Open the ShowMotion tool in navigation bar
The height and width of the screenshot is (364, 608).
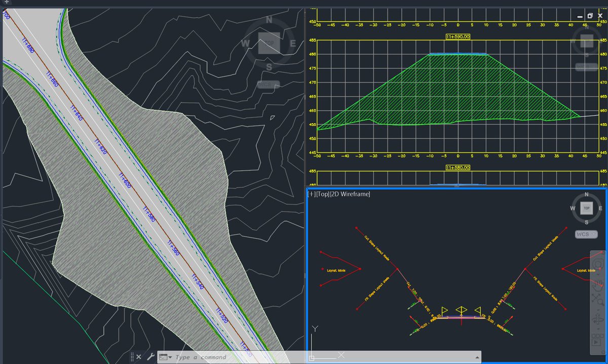(x=598, y=340)
